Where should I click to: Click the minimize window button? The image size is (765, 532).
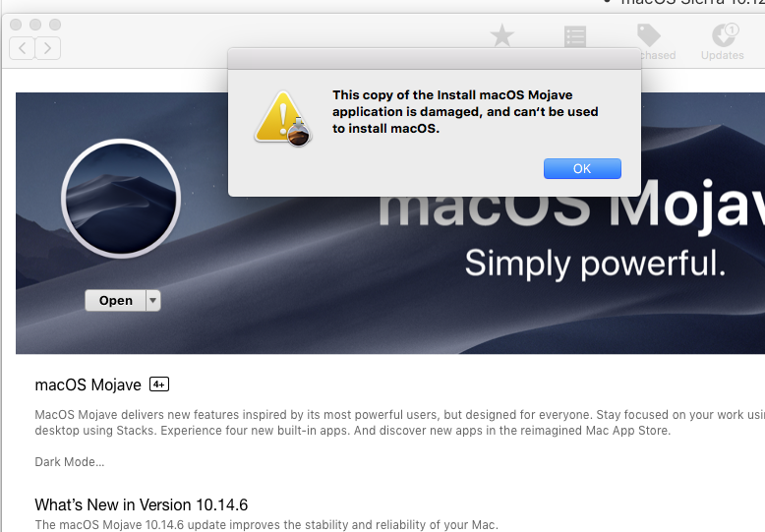pyautogui.click(x=35, y=25)
